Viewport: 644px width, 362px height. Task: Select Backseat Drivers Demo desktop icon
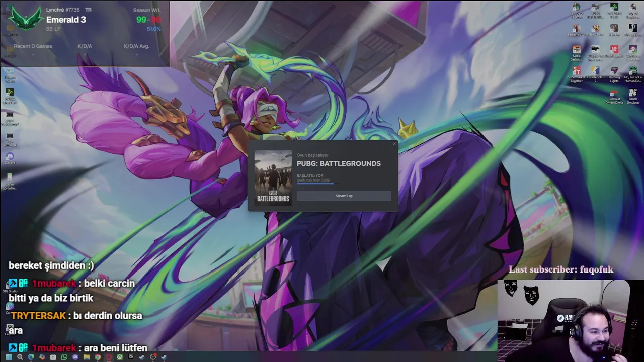click(614, 97)
